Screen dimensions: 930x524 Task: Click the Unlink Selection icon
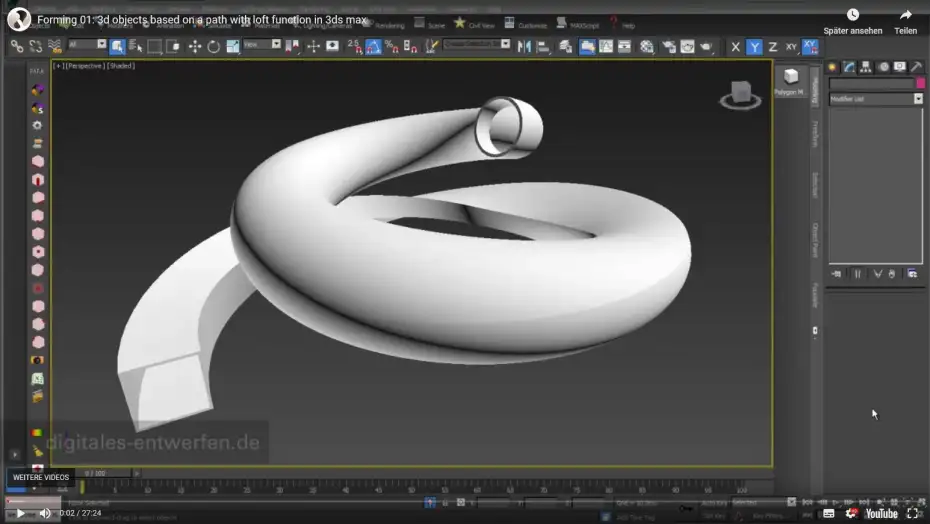click(x=36, y=46)
